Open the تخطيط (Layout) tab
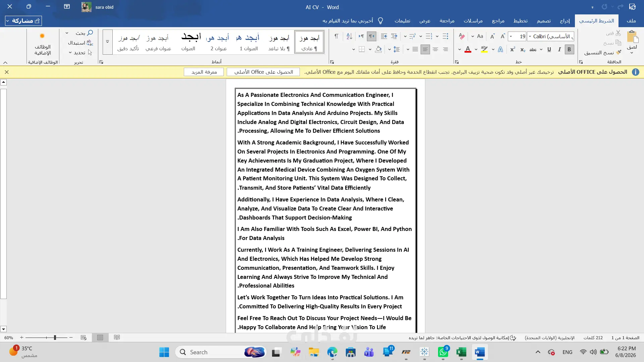The width and height of the screenshot is (644, 362). [521, 21]
